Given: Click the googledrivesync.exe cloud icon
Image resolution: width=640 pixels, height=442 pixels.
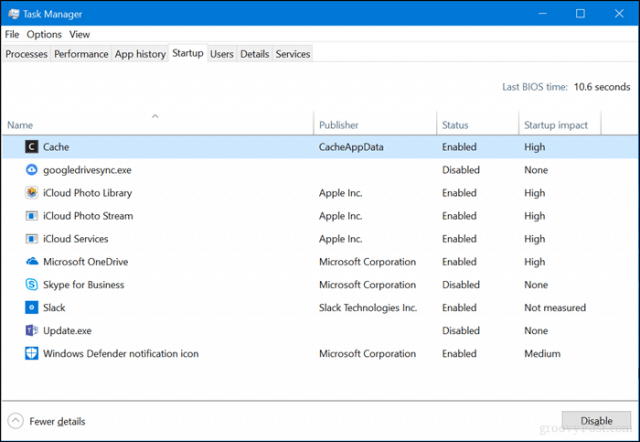Looking at the screenshot, I should (31, 170).
